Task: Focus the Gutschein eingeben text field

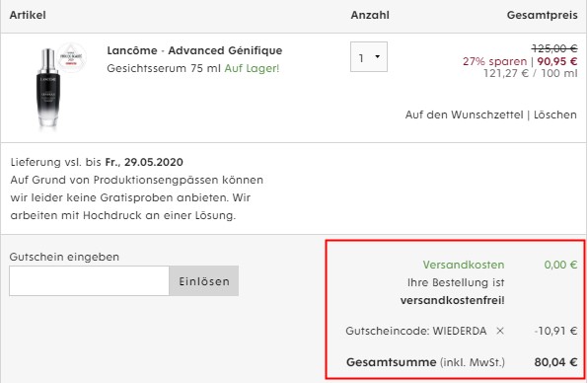Action: (89, 281)
